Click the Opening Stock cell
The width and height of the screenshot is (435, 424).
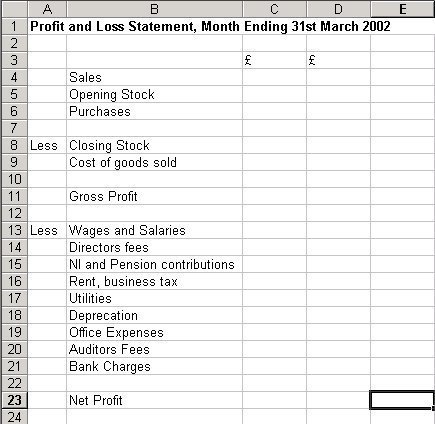pyautogui.click(x=154, y=94)
